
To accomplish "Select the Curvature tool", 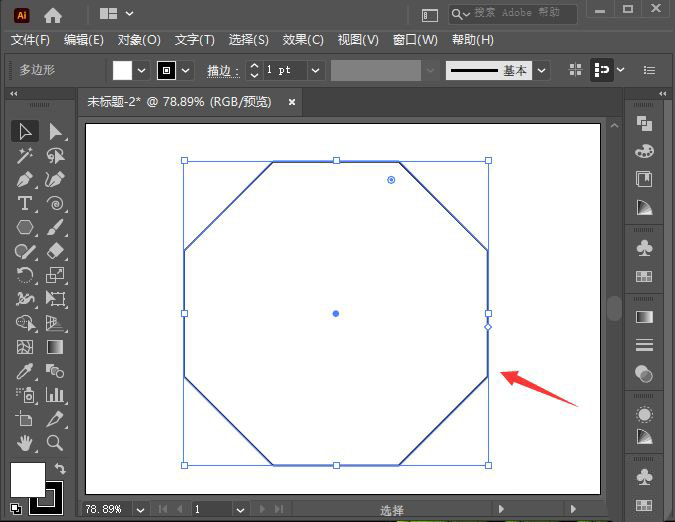I will 56,179.
